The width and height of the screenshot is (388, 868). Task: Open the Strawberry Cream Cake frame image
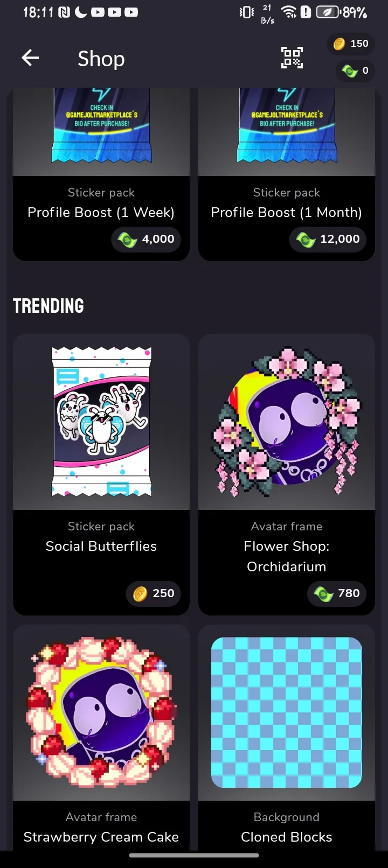pyautogui.click(x=101, y=712)
